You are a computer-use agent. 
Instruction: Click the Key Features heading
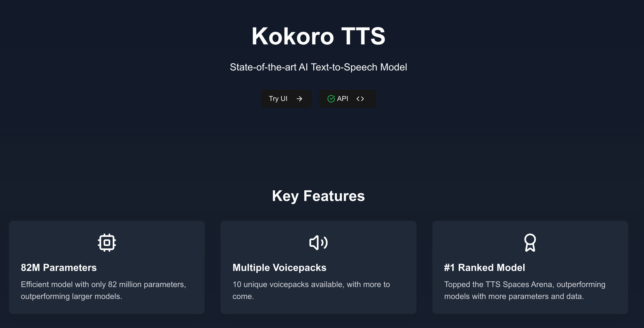point(318,196)
